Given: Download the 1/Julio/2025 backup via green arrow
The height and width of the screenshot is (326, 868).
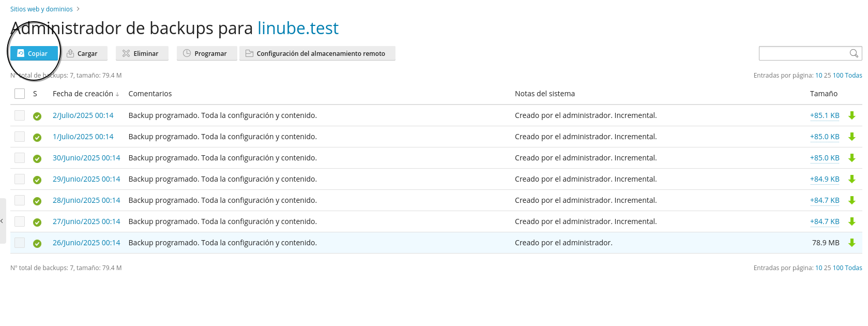Looking at the screenshot, I should point(852,137).
